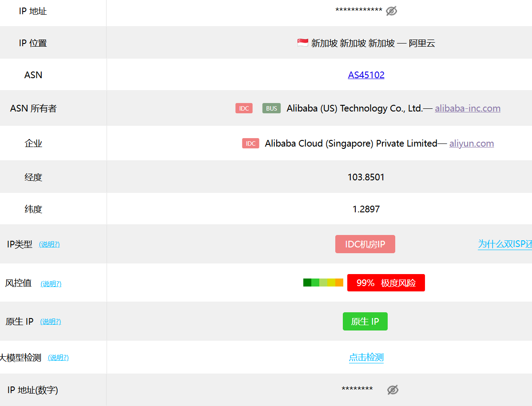The height and width of the screenshot is (406, 532).
Task: Click the red 99% 极度风险 badge
Action: pos(386,283)
